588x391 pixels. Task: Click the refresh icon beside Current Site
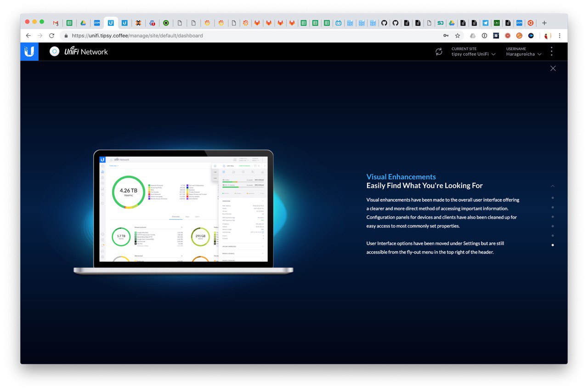pos(439,52)
